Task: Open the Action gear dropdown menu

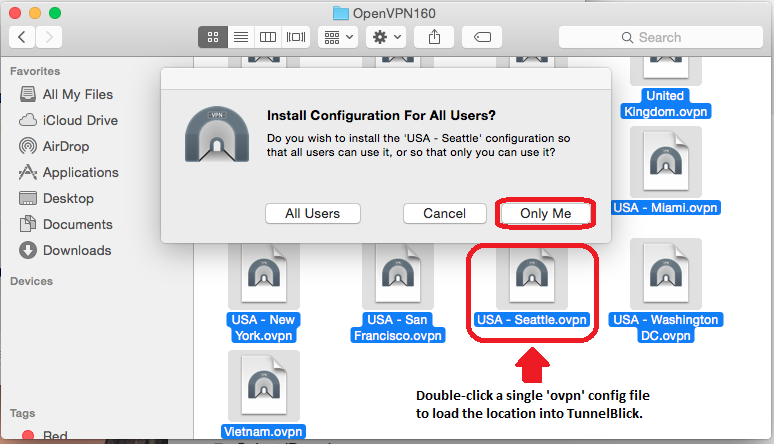Action: pos(385,37)
